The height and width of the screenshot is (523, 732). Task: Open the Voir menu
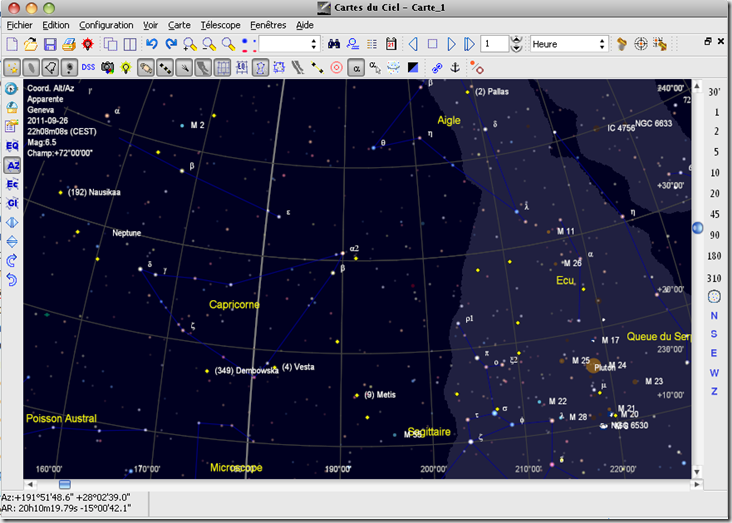(x=150, y=25)
